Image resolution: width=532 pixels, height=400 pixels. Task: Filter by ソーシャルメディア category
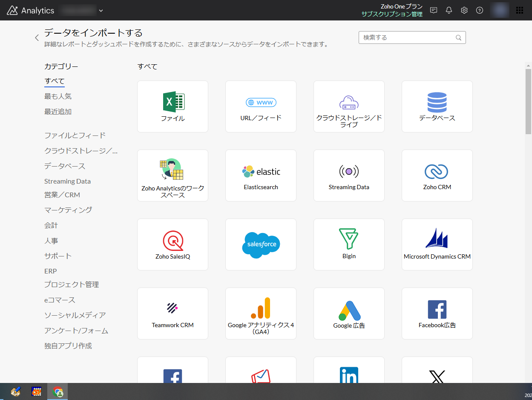75,315
